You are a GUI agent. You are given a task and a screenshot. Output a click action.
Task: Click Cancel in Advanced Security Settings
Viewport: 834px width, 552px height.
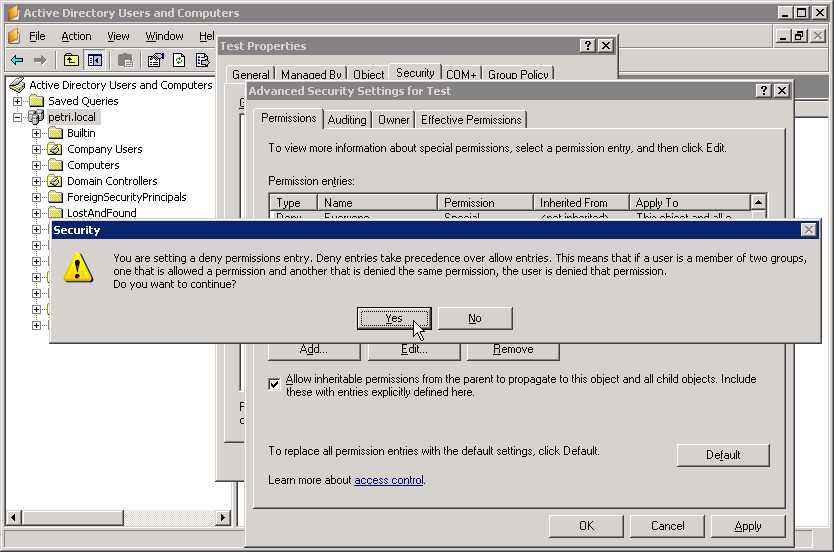click(x=668, y=526)
